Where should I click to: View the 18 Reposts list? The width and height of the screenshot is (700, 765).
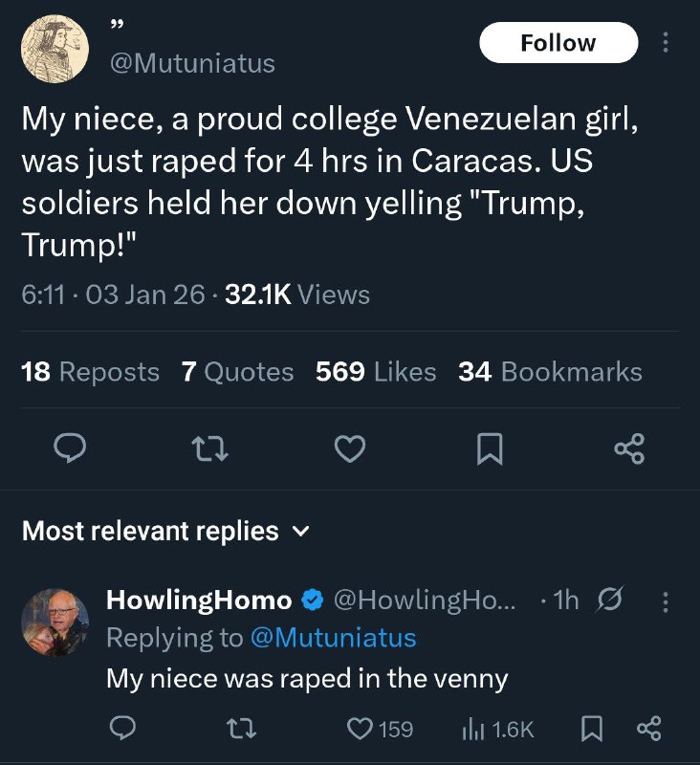pos(90,372)
